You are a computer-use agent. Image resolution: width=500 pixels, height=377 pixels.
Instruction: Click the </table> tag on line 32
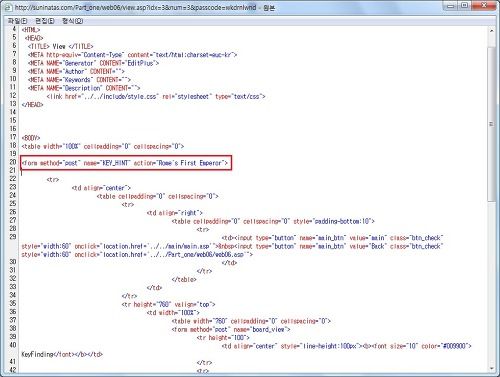tap(184, 279)
